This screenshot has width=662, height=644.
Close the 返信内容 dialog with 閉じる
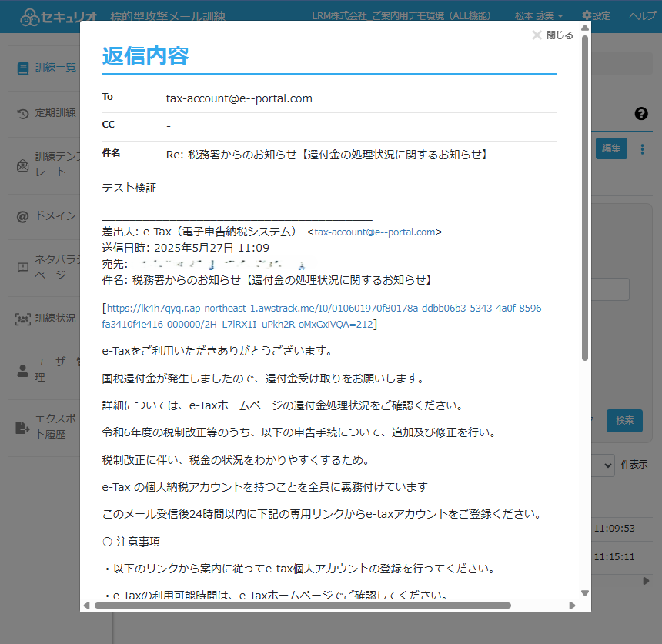553,35
